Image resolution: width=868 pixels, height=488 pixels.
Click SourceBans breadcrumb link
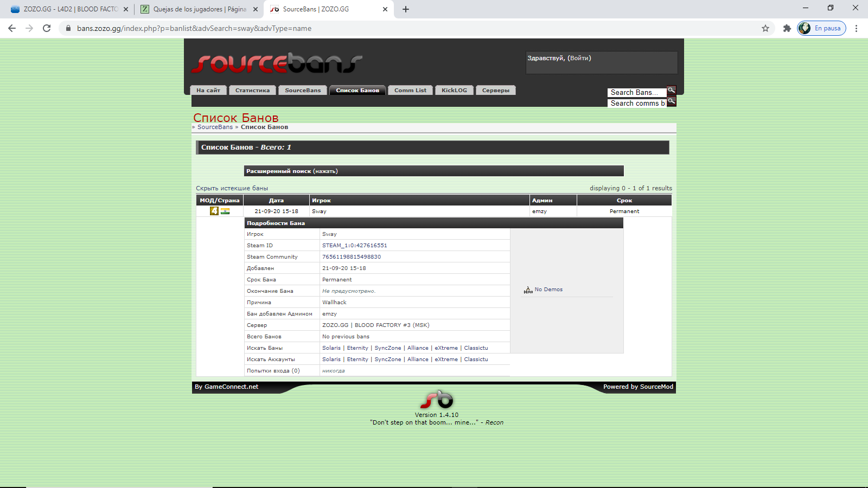click(215, 127)
